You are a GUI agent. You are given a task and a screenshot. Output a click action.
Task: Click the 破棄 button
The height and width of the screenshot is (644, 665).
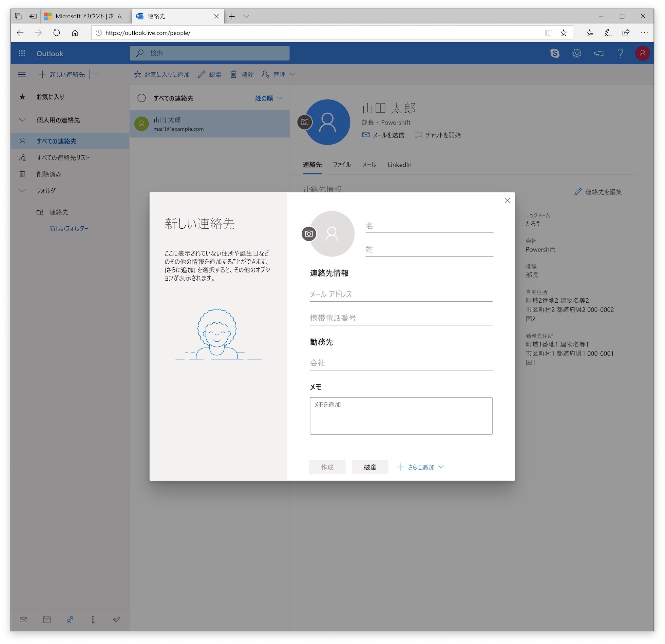click(370, 467)
